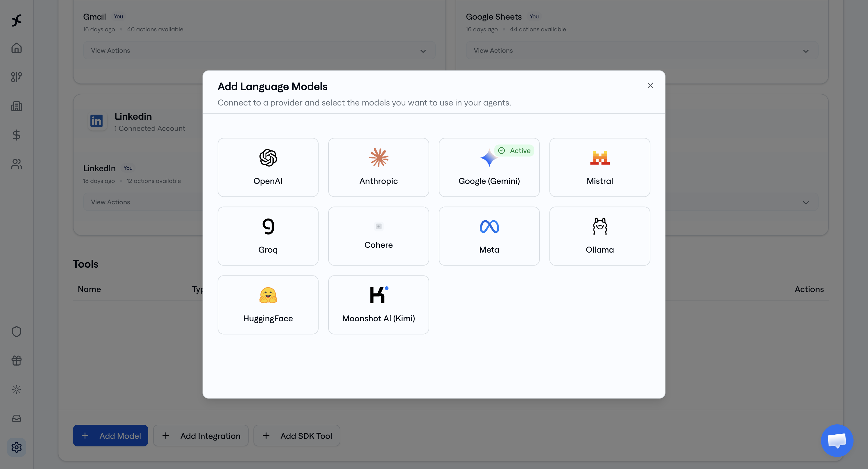Select the organization building icon in sidebar
Image resolution: width=868 pixels, height=469 pixels.
tap(16, 106)
